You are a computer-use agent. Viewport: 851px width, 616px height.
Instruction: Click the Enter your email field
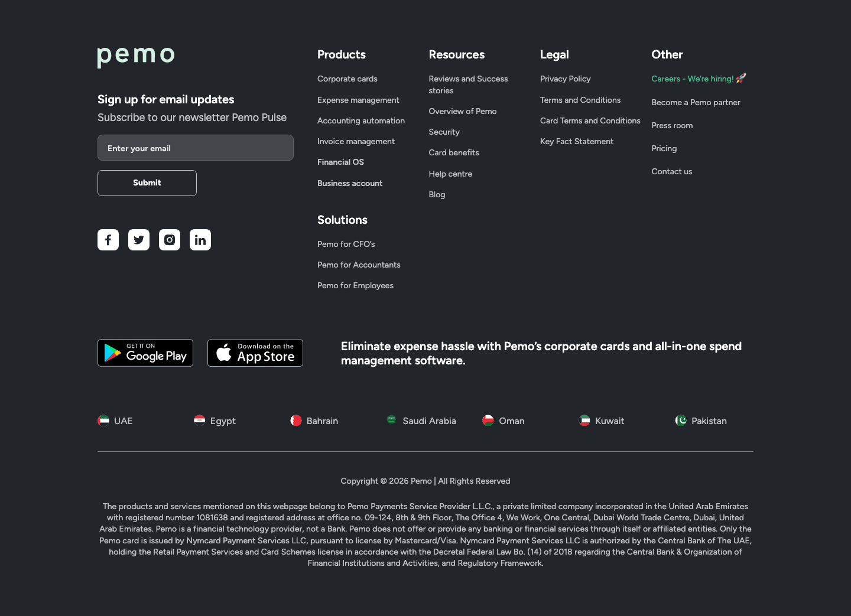(196, 148)
